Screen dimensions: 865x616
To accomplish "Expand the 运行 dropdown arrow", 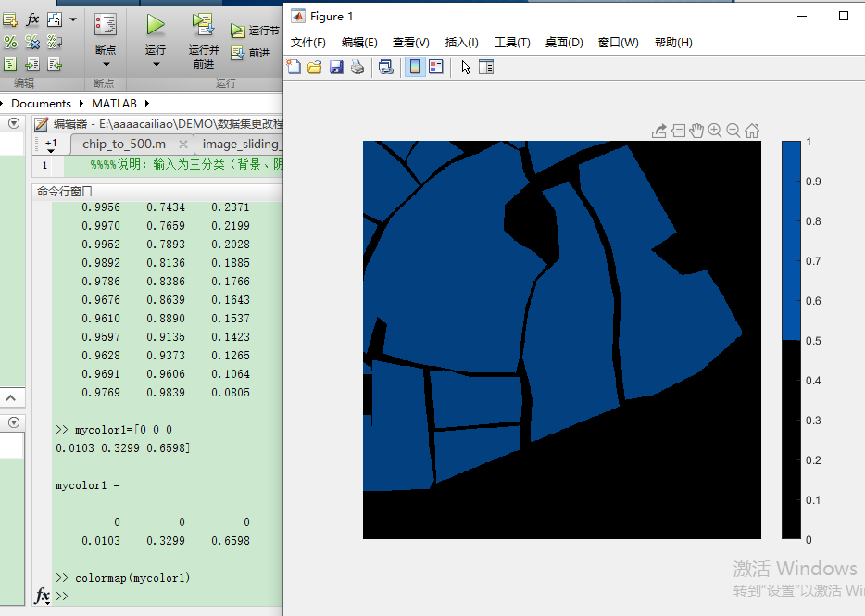I will 156,64.
